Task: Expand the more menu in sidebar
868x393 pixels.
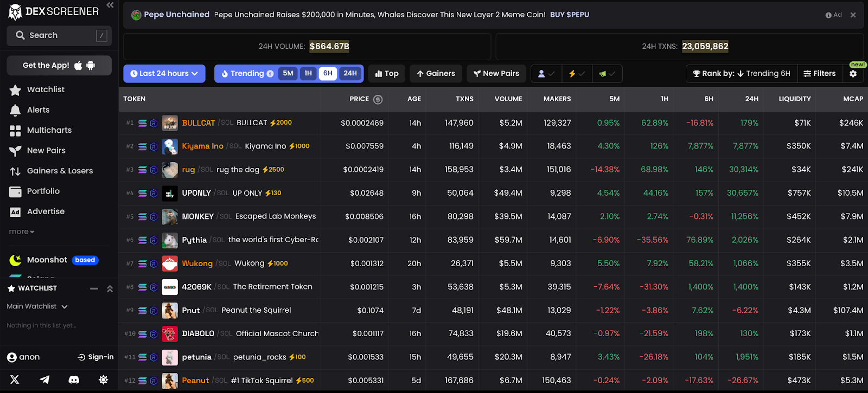Action: pos(22,231)
